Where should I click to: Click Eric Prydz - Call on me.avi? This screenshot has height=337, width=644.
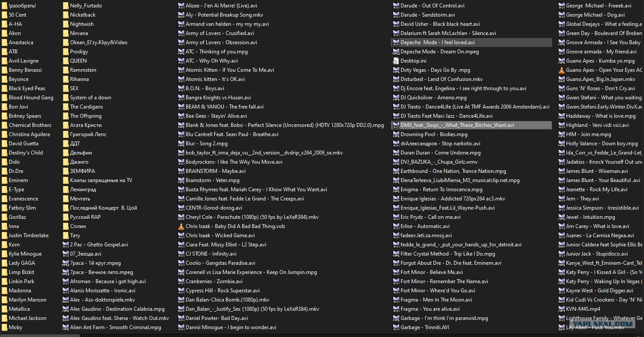point(430,217)
